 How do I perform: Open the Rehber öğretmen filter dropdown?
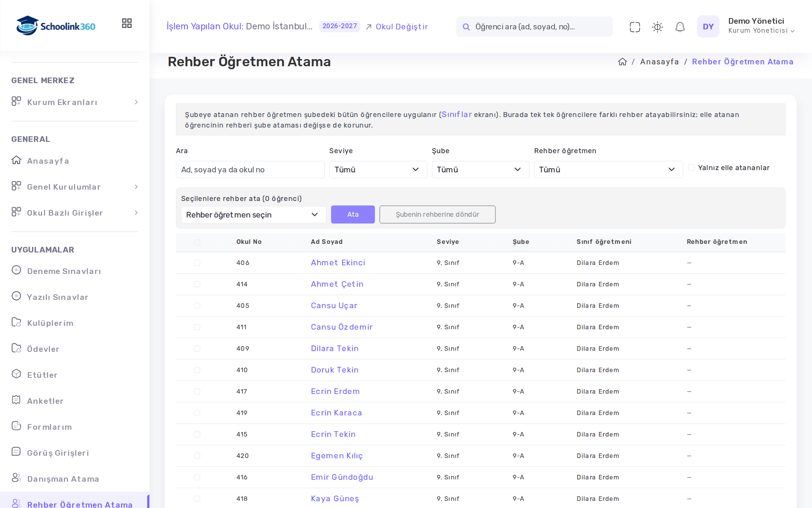click(608, 170)
